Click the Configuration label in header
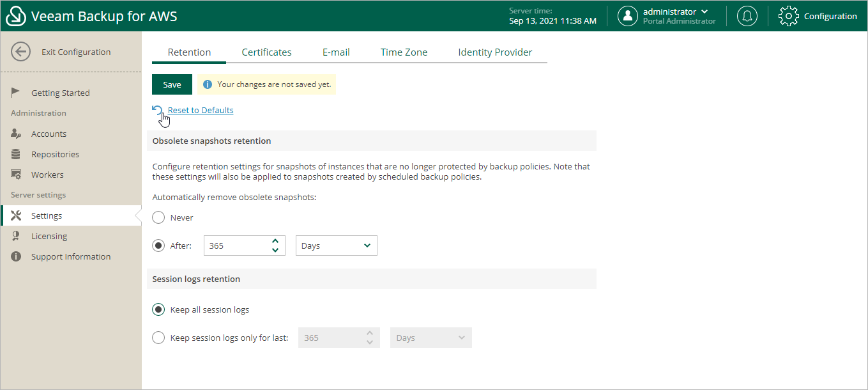The width and height of the screenshot is (868, 390). 830,16
